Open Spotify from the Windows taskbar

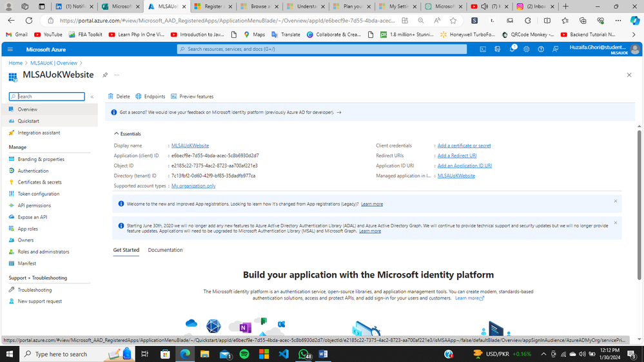point(244,354)
